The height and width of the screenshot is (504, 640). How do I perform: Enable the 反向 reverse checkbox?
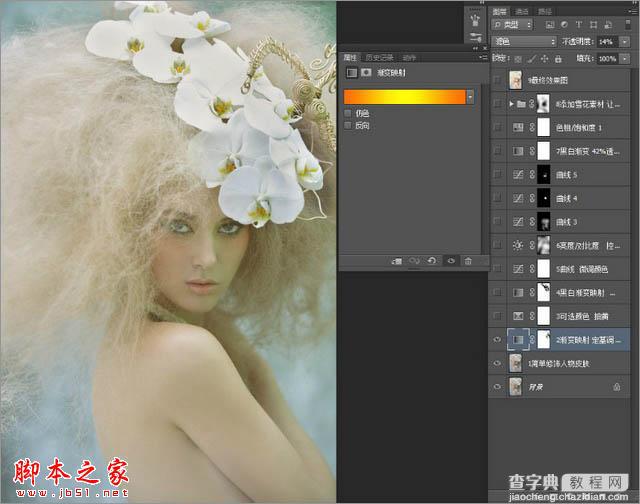(348, 125)
